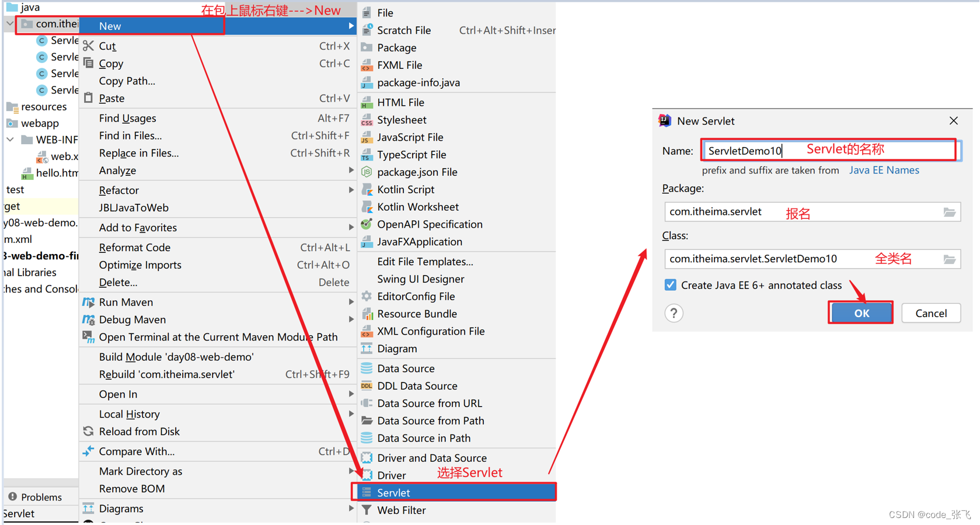The image size is (980, 525).
Task: Select hello.html file in project tree
Action: (50, 173)
